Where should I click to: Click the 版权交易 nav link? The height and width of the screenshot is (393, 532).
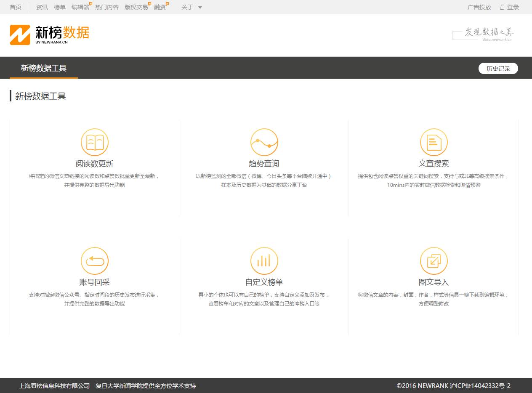136,7
